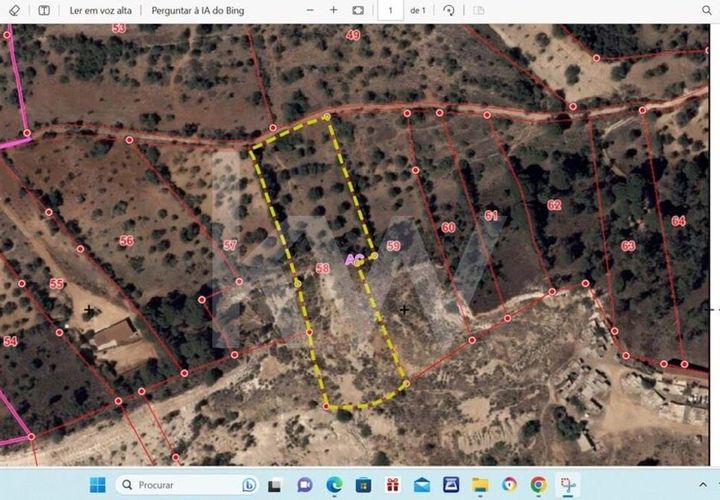Click the page number input field
The height and width of the screenshot is (500, 720).
390,10
